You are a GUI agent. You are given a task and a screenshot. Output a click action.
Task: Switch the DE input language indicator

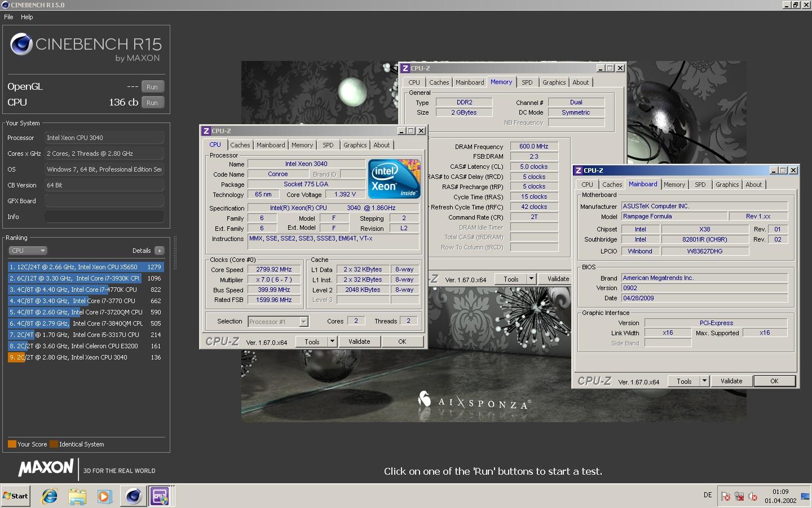pos(708,495)
